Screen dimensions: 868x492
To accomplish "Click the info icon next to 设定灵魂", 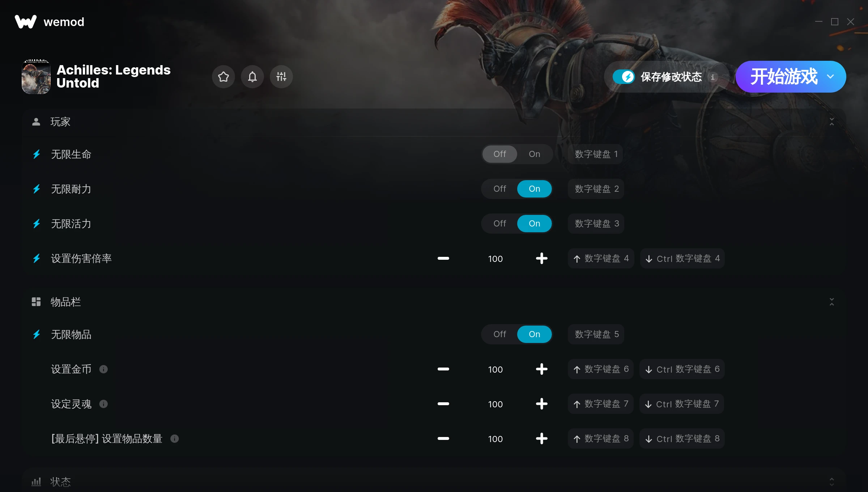I will point(103,404).
